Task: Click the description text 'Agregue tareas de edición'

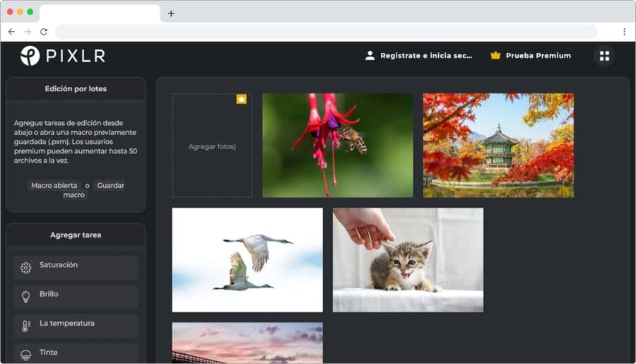Action: tap(76, 141)
